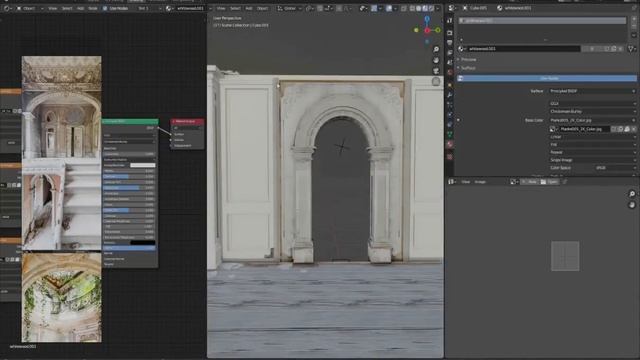
Task: Click plus icon to add material slot
Action: tap(634, 19)
